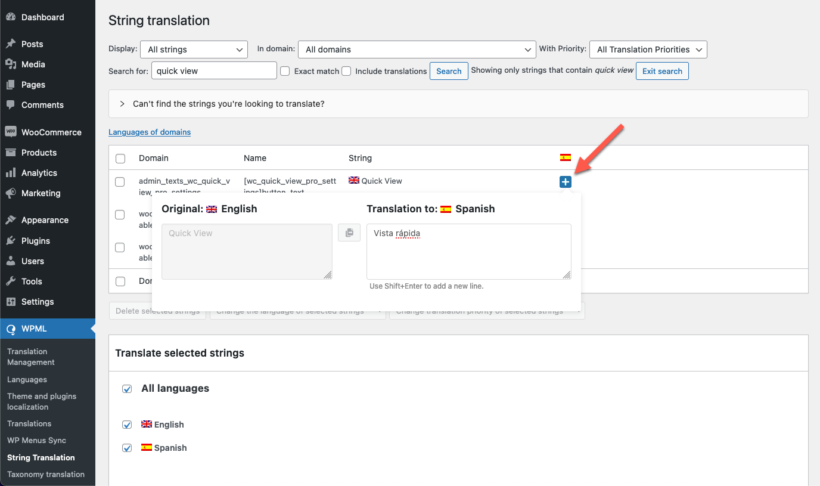Click the Products icon in sidebar

(10, 152)
